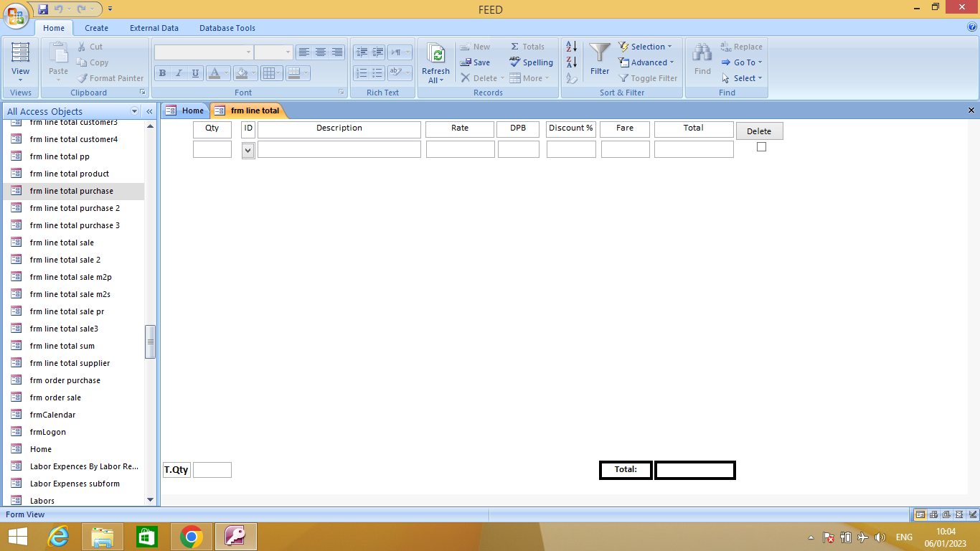Open the Database Tools ribbon tab
This screenshot has height=551, width=980.
point(227,28)
